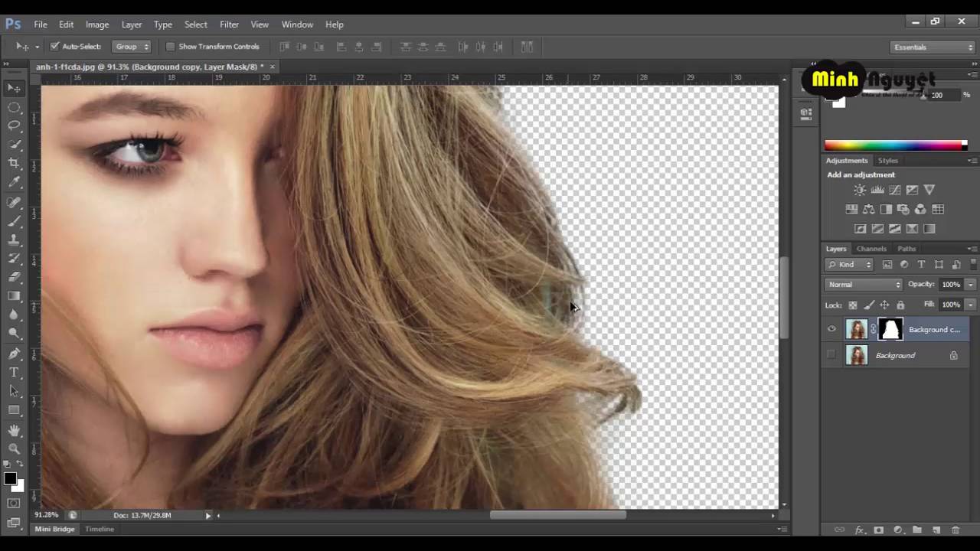The height and width of the screenshot is (551, 980).
Task: Delete layer using the trash icon
Action: click(x=955, y=530)
